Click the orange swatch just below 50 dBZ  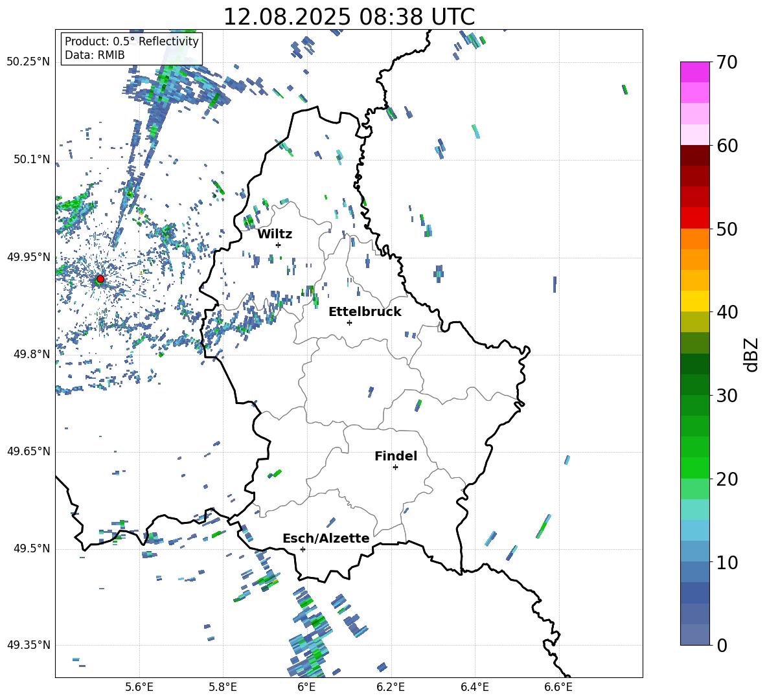point(694,238)
